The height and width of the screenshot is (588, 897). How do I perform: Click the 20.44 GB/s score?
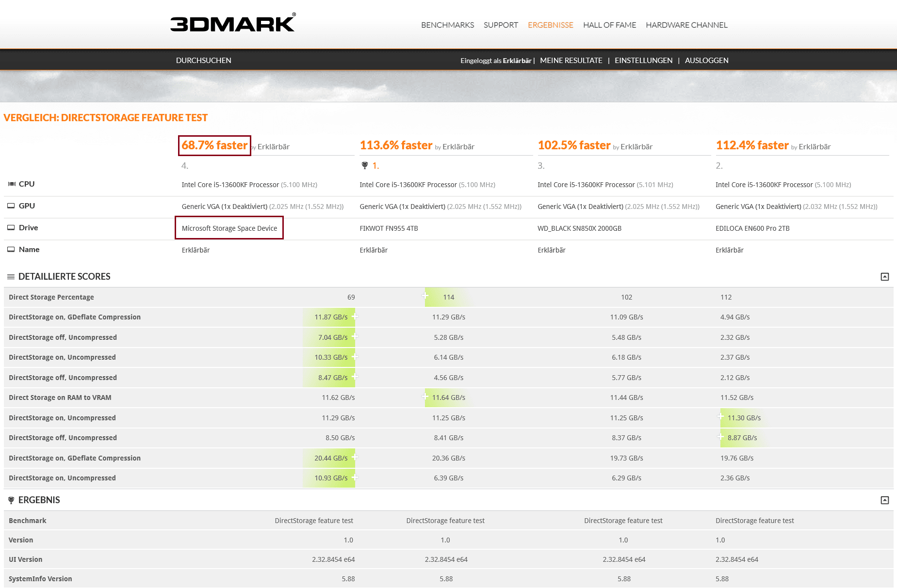coord(331,458)
